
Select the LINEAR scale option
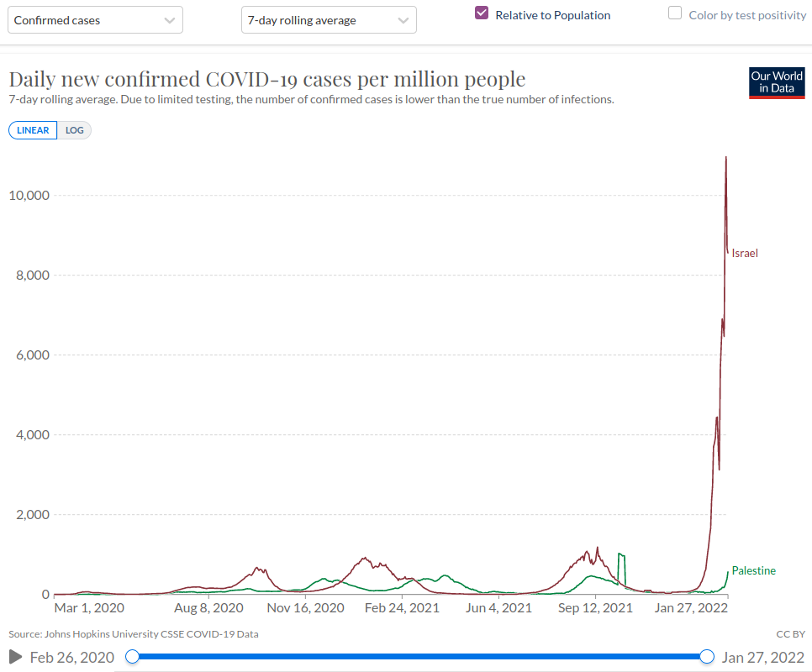(33, 130)
